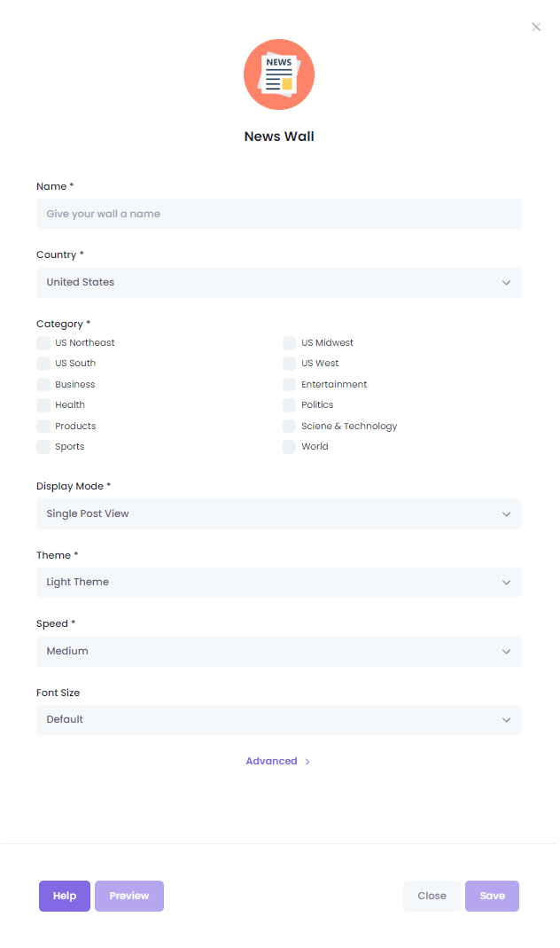
Task: Open the Theme dropdown set to Light Theme
Action: click(x=279, y=583)
